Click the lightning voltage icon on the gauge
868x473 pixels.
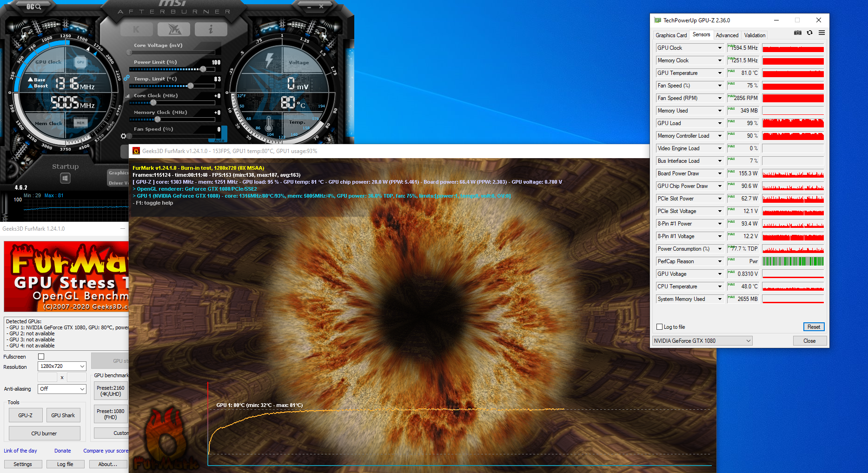269,60
